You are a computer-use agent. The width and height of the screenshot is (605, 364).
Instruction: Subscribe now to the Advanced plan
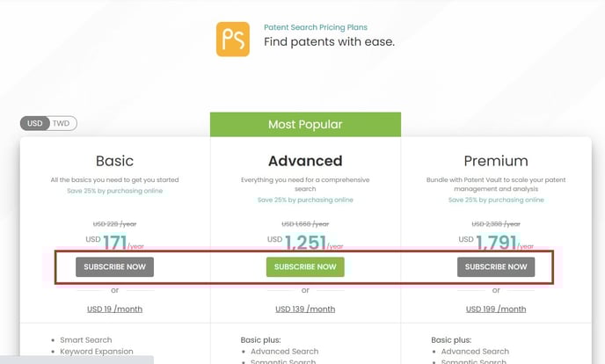click(305, 266)
